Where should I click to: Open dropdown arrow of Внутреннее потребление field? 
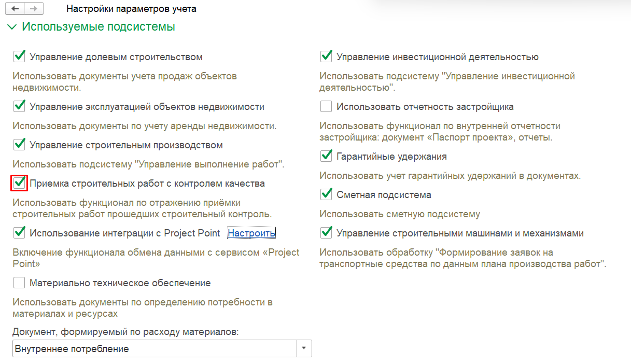304,348
